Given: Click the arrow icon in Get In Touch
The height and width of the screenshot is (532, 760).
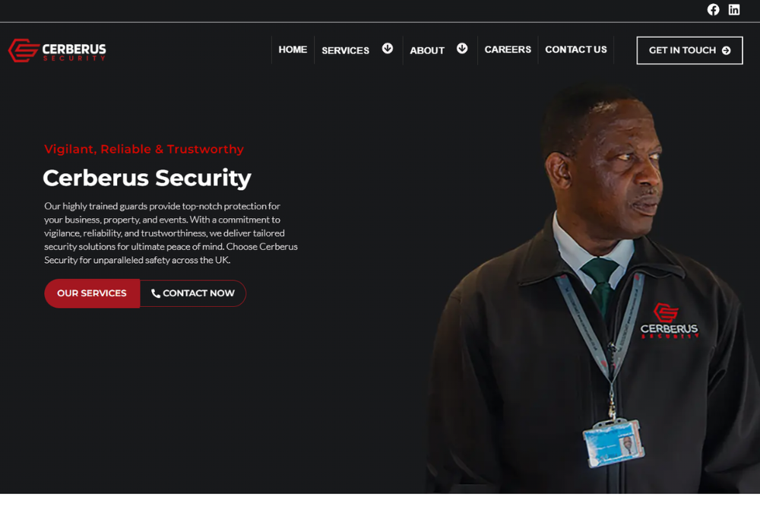Looking at the screenshot, I should click(726, 50).
